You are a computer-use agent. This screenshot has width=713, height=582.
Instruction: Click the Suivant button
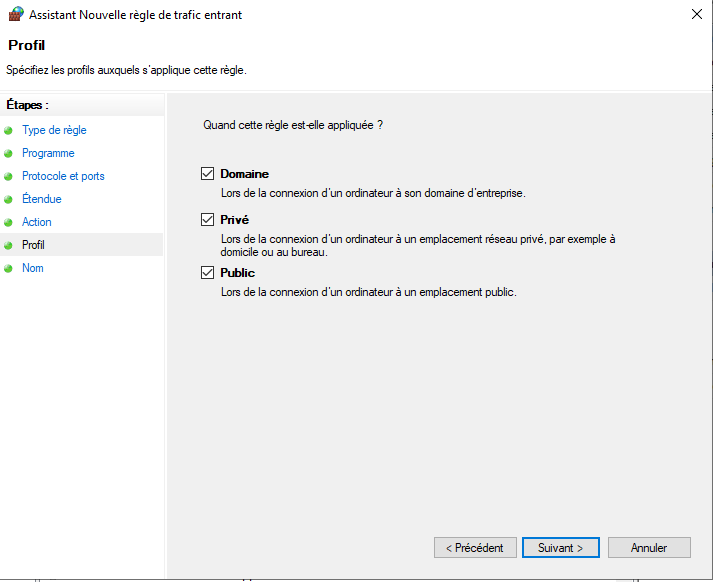click(x=561, y=547)
